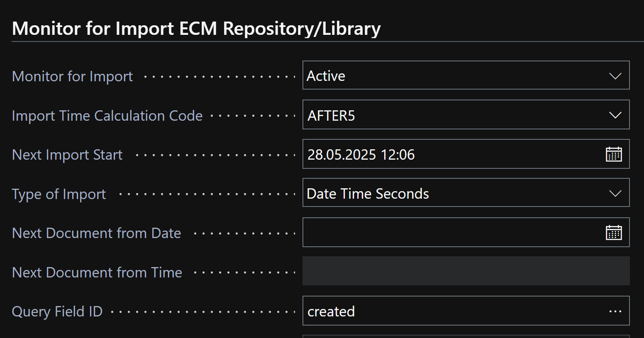The image size is (644, 338).
Task: Click the Next Document from Time label
Action: tap(97, 272)
